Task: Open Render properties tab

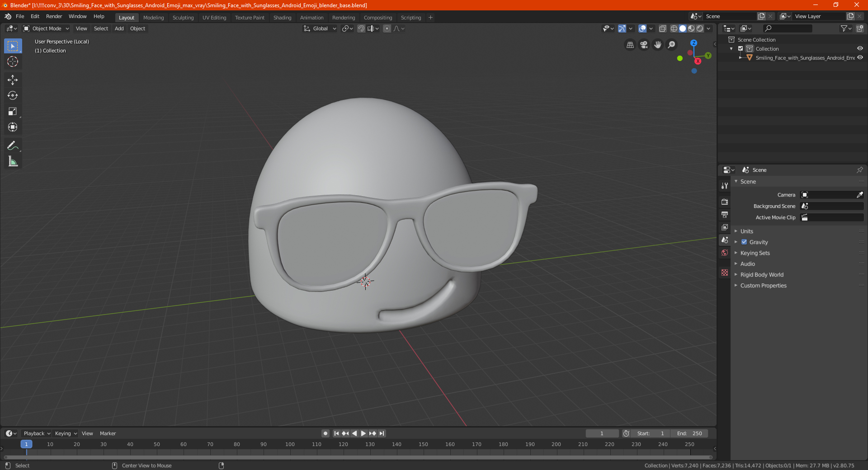Action: click(725, 202)
